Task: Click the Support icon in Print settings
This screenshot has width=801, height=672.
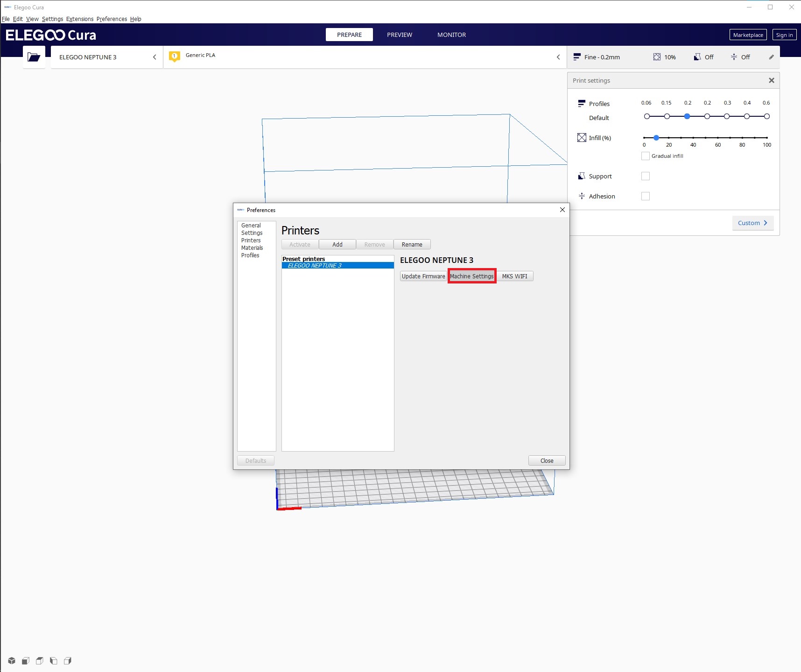Action: click(x=582, y=176)
